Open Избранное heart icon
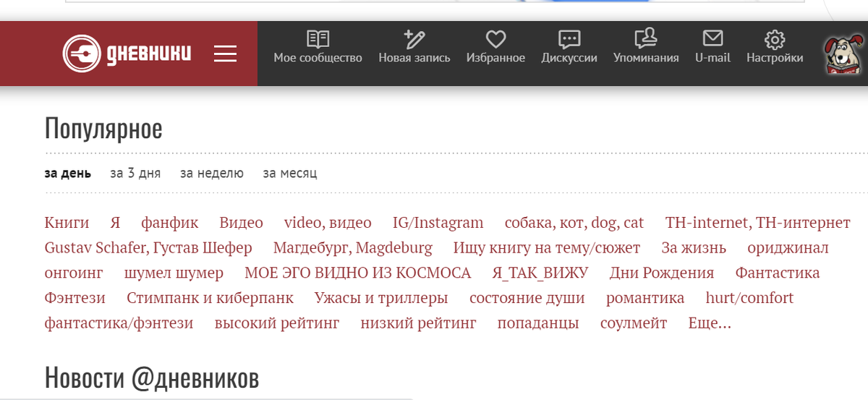The width and height of the screenshot is (868, 400). (495, 39)
